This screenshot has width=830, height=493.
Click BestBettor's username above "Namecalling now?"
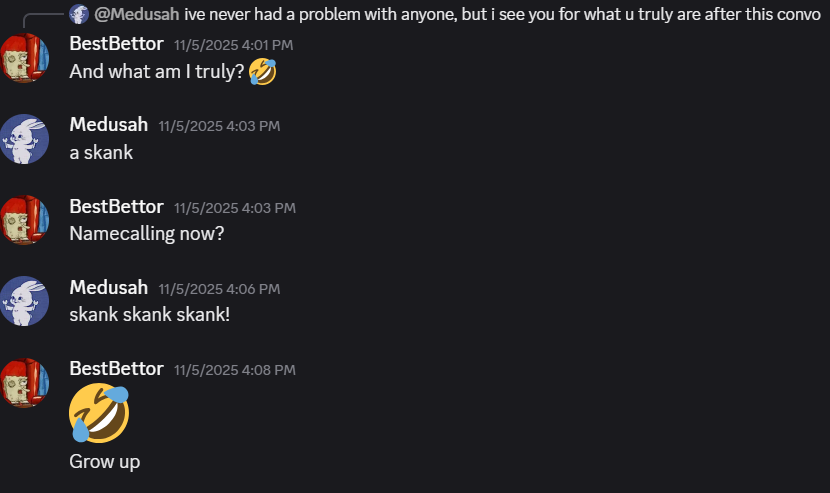(116, 207)
